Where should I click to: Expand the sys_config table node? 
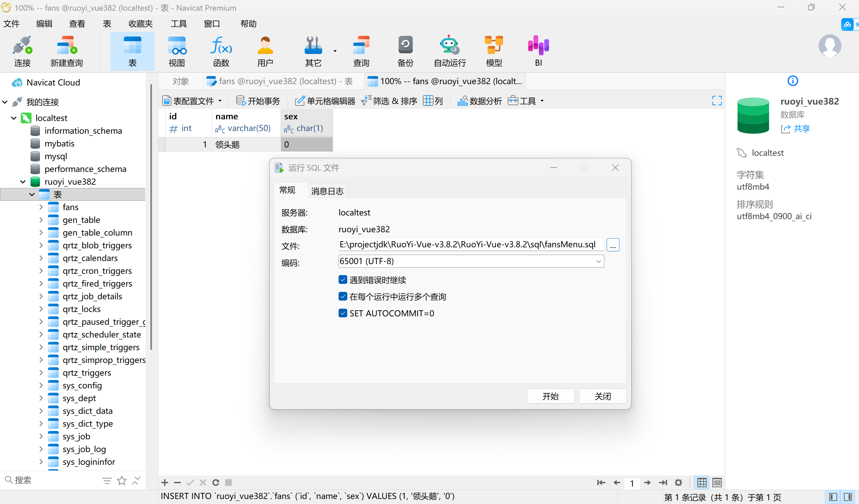(41, 385)
